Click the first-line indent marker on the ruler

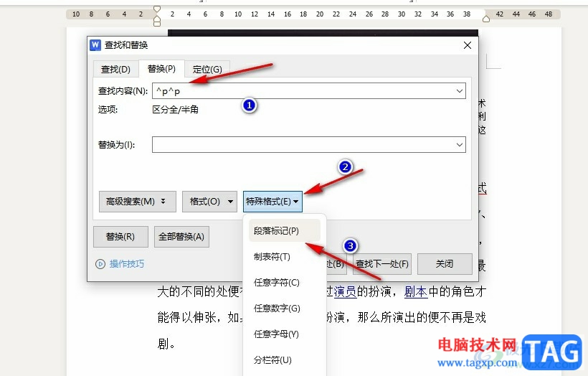[x=157, y=9]
